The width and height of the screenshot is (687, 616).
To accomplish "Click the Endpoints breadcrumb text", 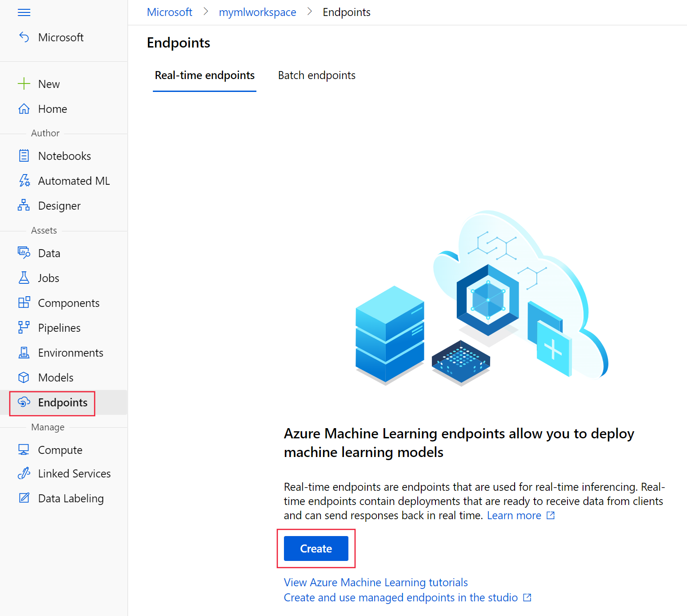I will [347, 12].
